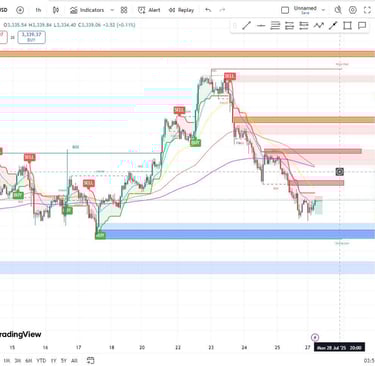Select the Long Position tool
Screen dimensions: 375x366
click(x=289, y=26)
